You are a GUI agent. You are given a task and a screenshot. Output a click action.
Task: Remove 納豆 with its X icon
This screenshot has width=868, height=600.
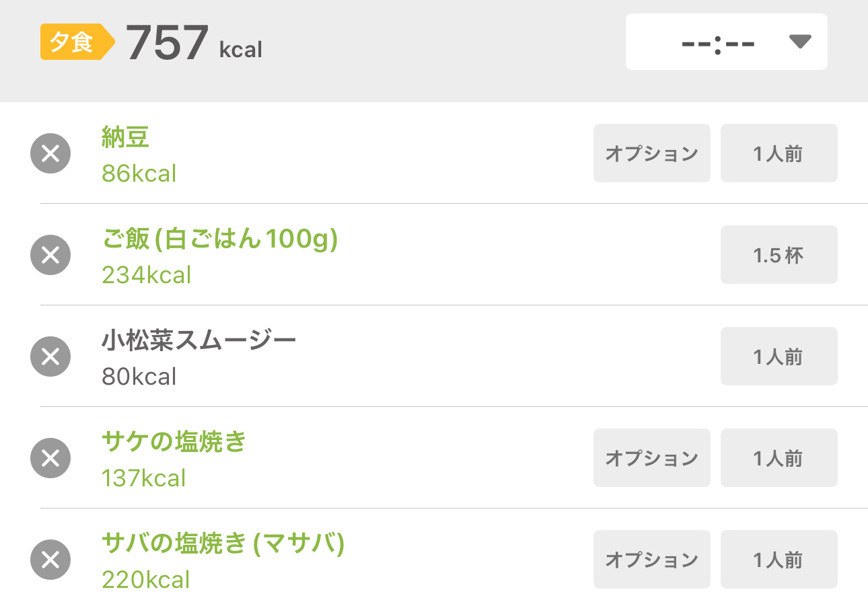50,154
